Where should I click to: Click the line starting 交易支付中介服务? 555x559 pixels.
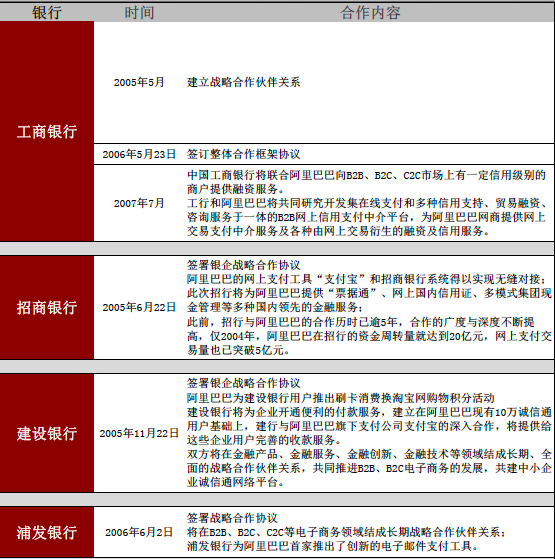pyautogui.click(x=338, y=231)
